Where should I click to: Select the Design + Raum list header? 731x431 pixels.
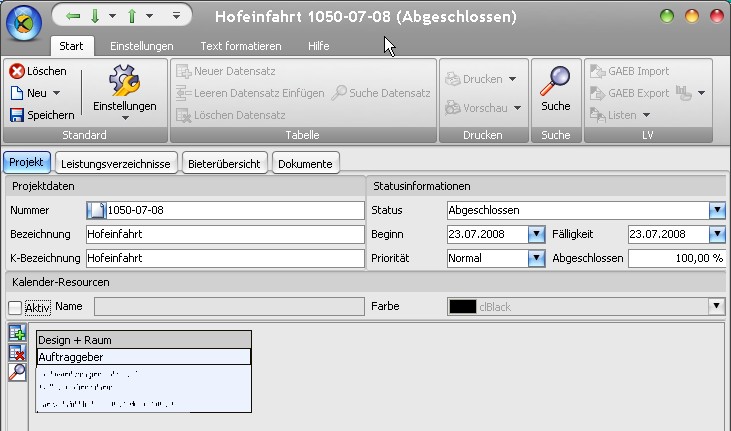pos(144,340)
